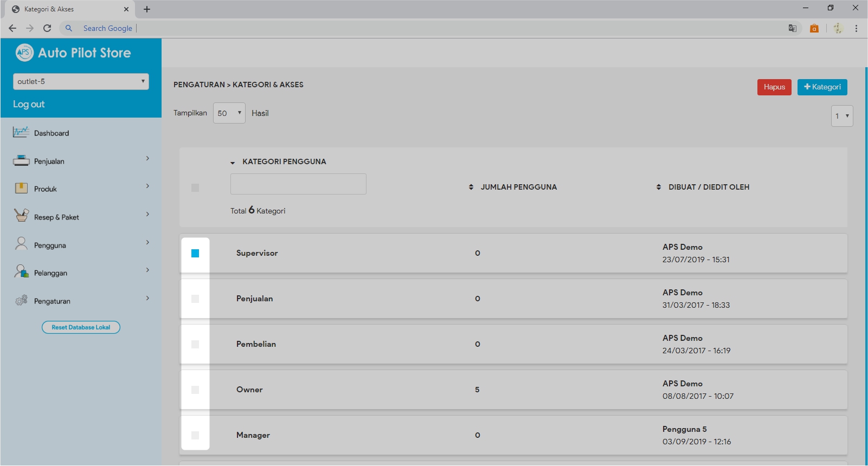Add a new category with +Kategori button
This screenshot has width=868, height=466.
(822, 87)
